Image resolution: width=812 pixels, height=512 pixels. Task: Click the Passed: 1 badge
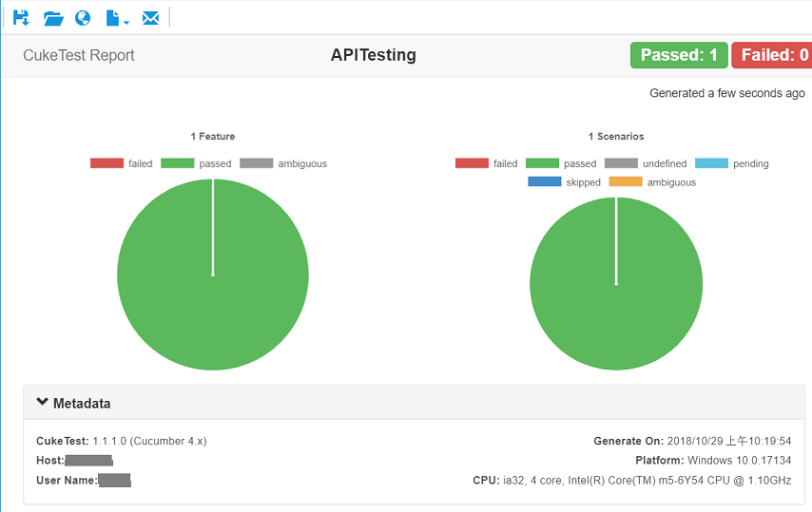[x=679, y=55]
